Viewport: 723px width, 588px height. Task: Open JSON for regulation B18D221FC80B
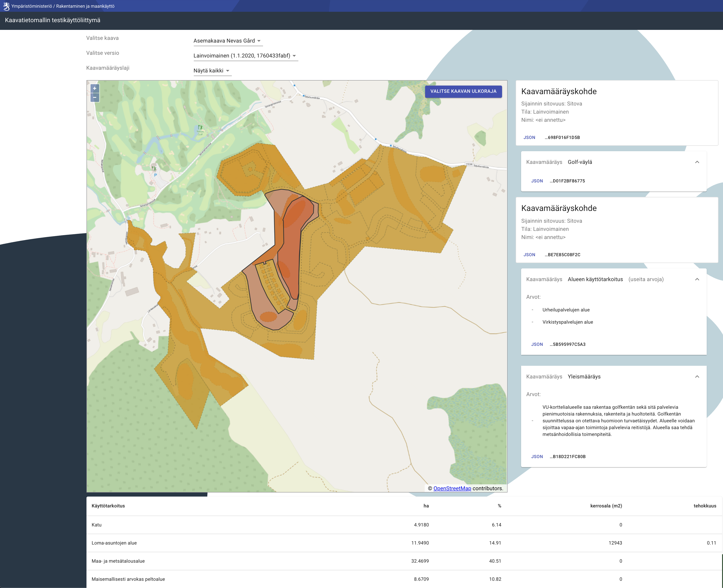click(x=537, y=457)
